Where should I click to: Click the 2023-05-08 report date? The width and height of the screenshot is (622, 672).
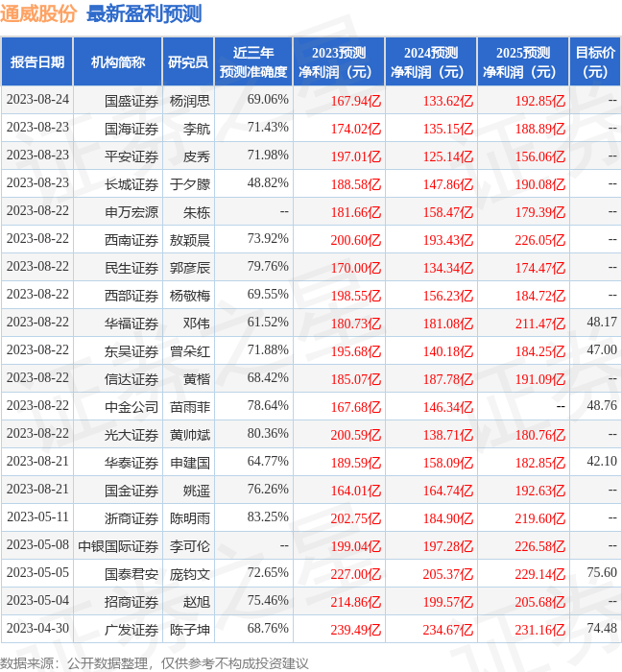[x=37, y=544]
